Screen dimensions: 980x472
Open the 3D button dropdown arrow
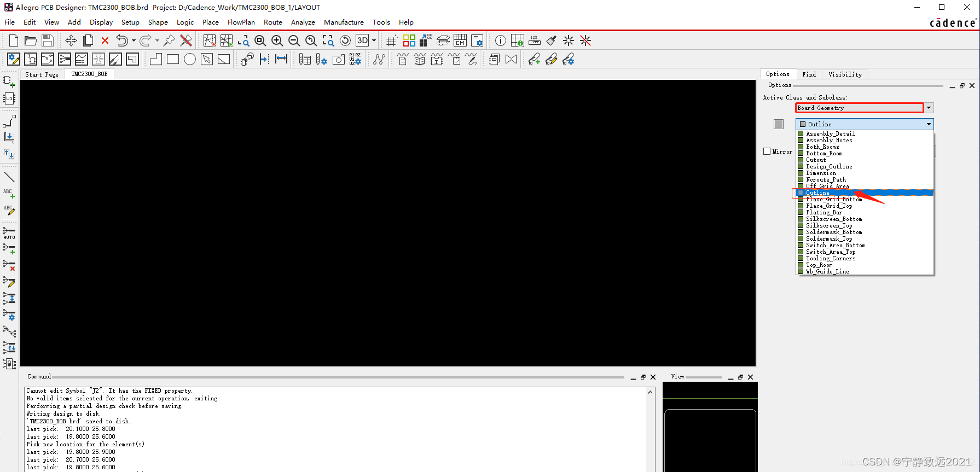coord(374,40)
